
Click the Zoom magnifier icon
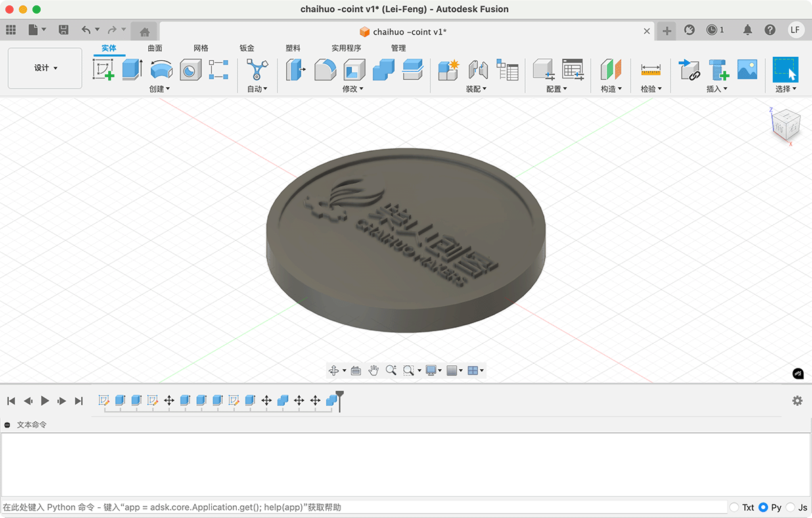pos(390,370)
